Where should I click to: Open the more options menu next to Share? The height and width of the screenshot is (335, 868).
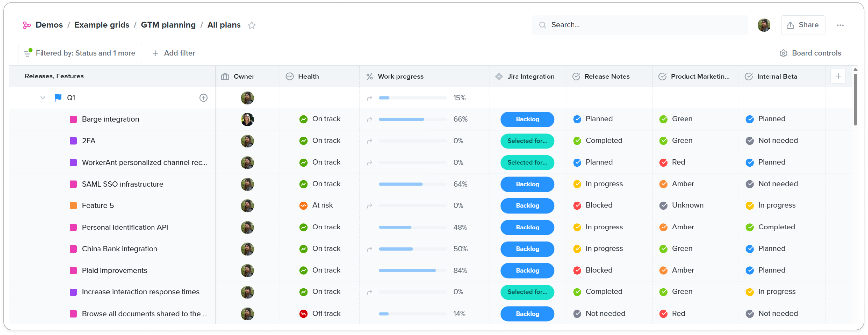(840, 25)
